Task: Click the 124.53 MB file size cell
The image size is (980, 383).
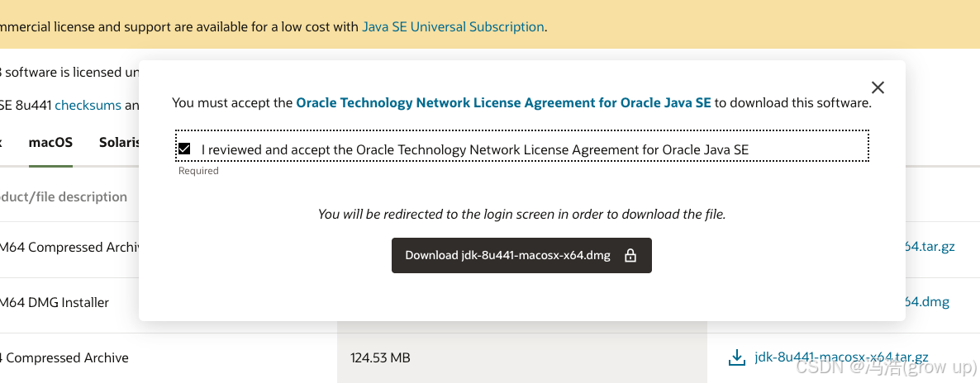Action: pos(522,358)
